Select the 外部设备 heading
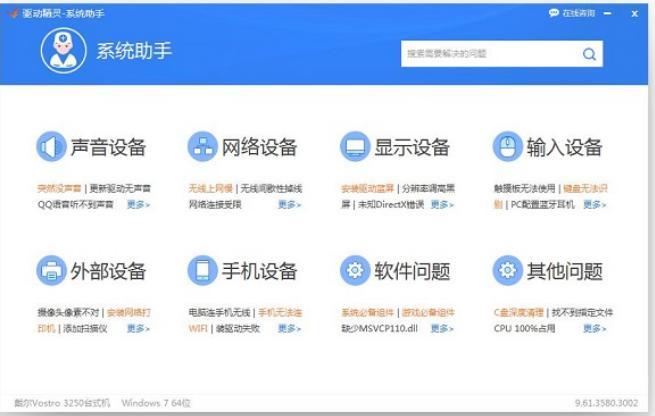 [x=108, y=271]
